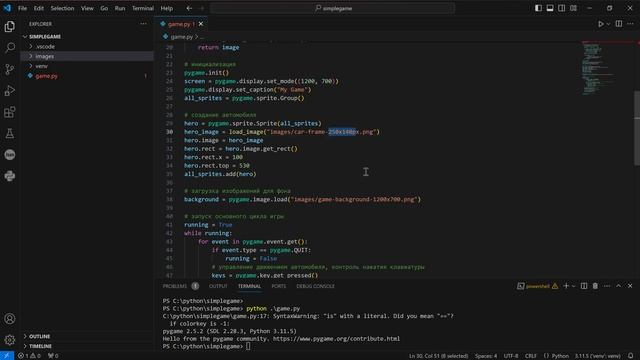Image resolution: width=640 pixels, height=360 pixels.
Task: Open the Terminal menu
Action: (x=143, y=8)
